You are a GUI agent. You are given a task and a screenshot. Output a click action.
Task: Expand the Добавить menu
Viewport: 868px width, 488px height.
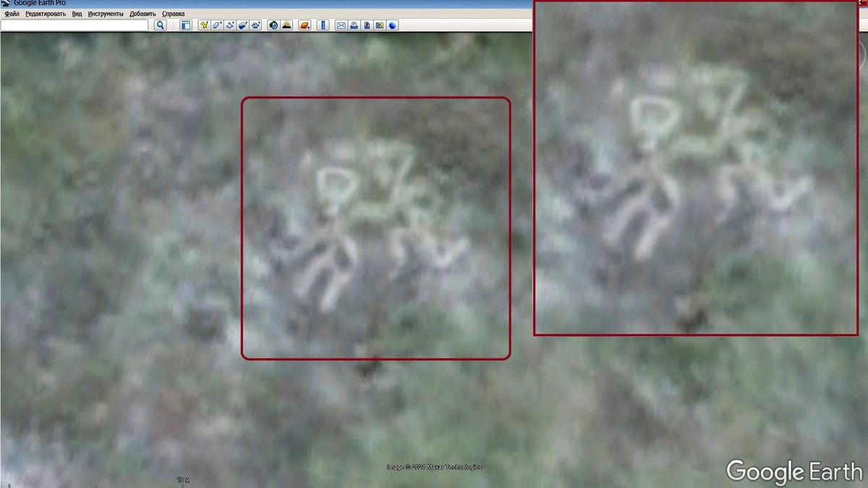pos(142,14)
